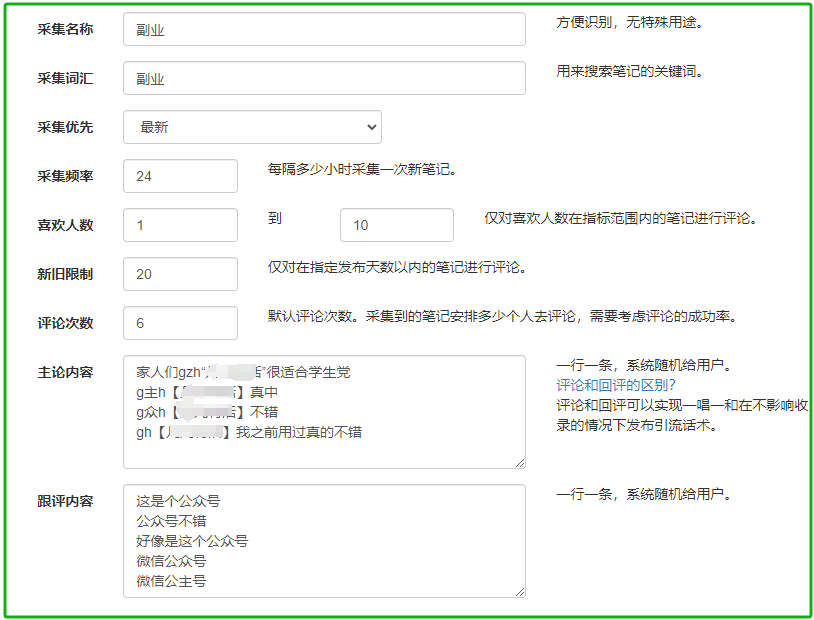The image size is (814, 620).
Task: Click the gzh line ending 不错 in 主论内容
Action: tap(207, 412)
